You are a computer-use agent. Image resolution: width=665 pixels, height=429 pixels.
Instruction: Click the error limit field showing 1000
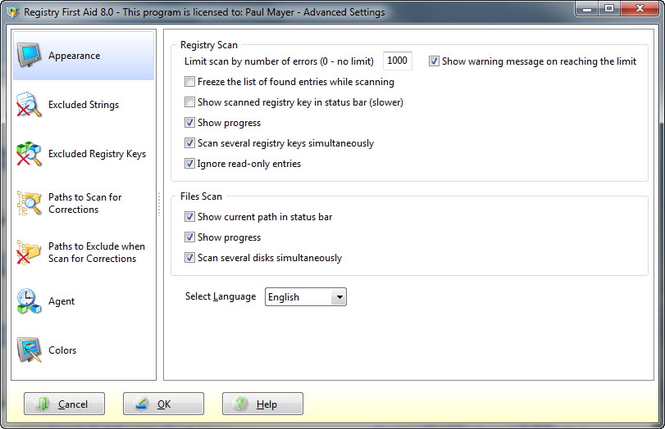tap(397, 61)
